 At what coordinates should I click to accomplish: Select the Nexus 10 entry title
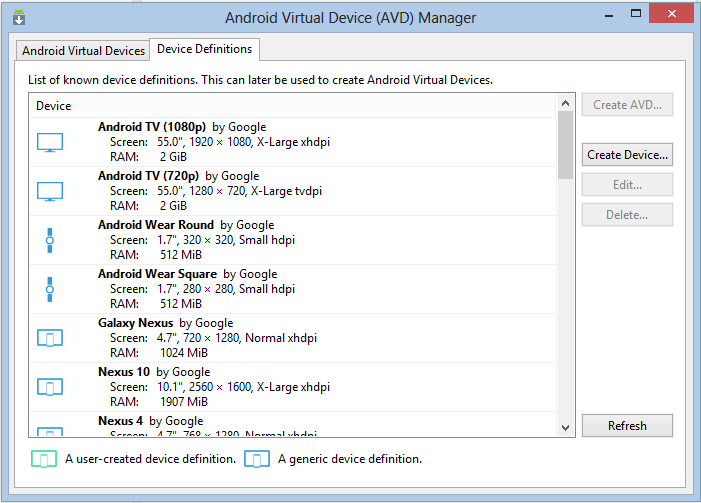click(x=124, y=372)
